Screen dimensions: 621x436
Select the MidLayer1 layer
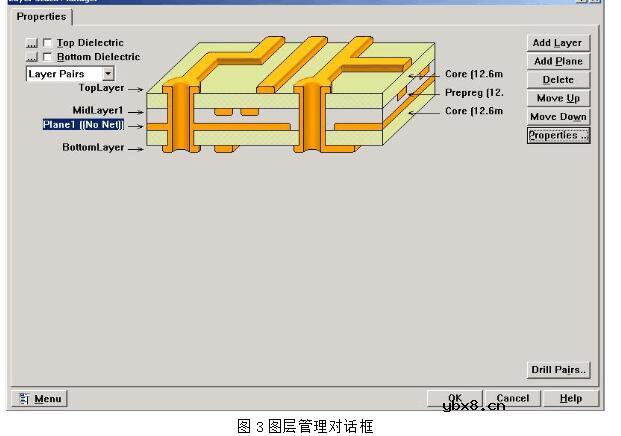(x=98, y=111)
